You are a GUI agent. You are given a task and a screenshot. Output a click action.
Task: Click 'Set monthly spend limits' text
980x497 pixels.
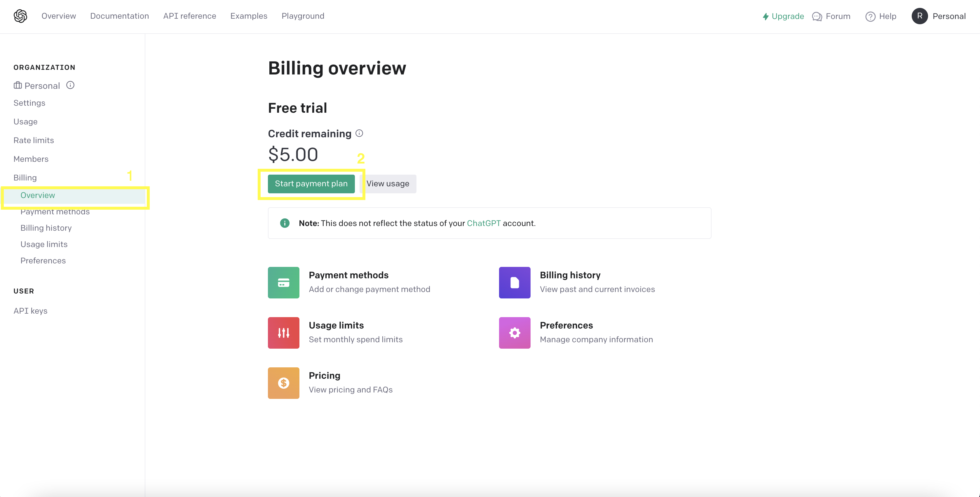[x=356, y=339]
